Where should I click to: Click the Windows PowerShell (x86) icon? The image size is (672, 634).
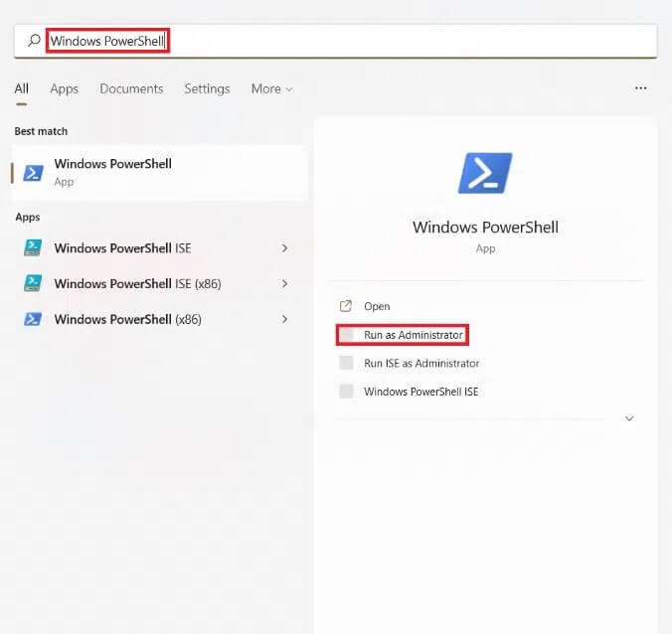click(x=33, y=319)
